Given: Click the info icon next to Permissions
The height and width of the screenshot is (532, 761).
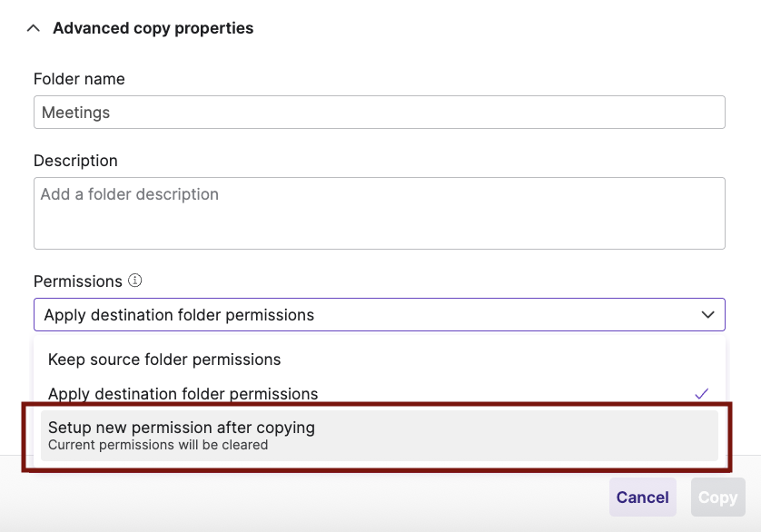Looking at the screenshot, I should (134, 281).
